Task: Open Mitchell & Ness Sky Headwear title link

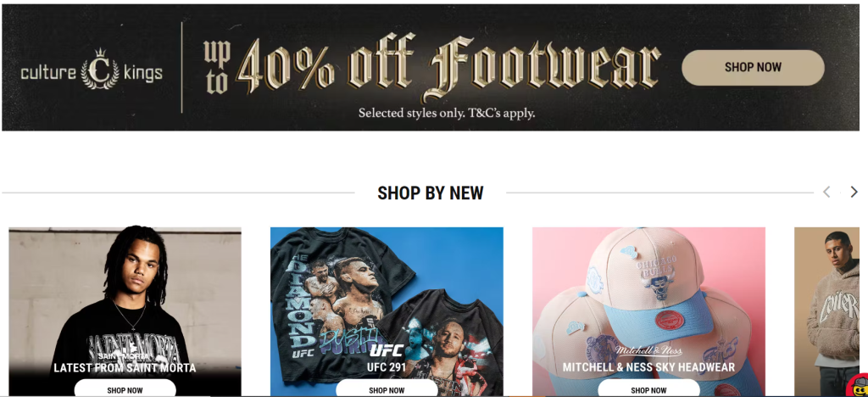Action: [648, 367]
